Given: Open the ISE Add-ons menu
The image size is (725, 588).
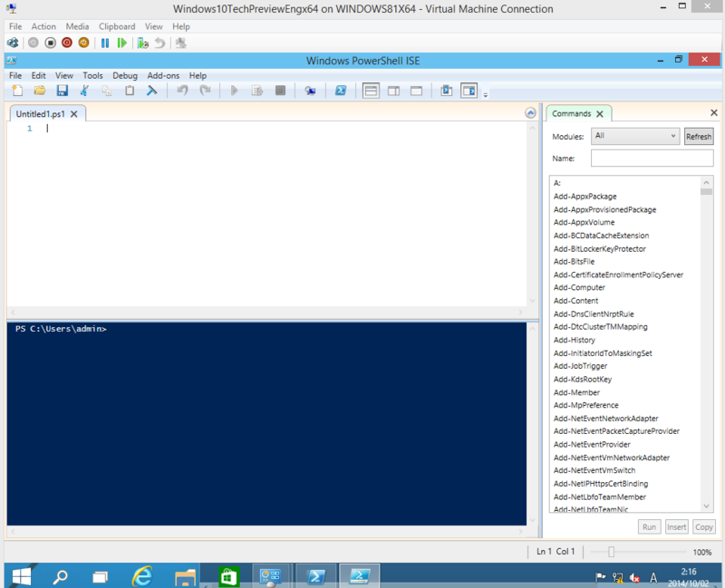Looking at the screenshot, I should [163, 75].
